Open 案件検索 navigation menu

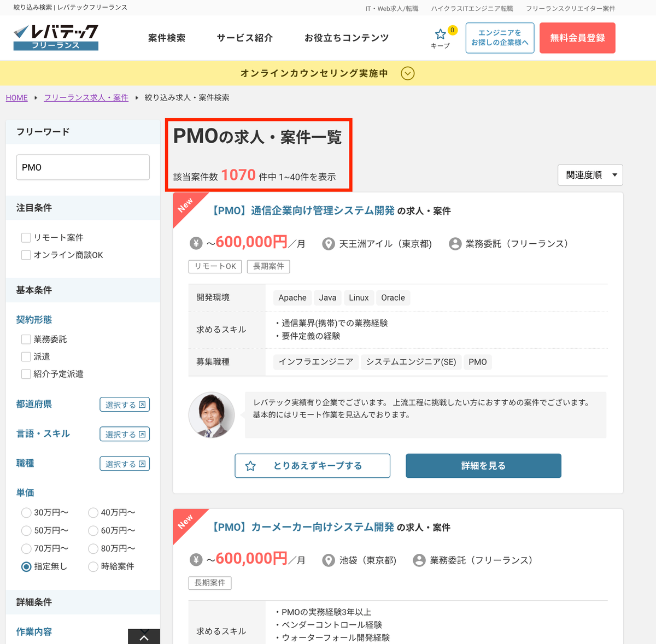[167, 38]
